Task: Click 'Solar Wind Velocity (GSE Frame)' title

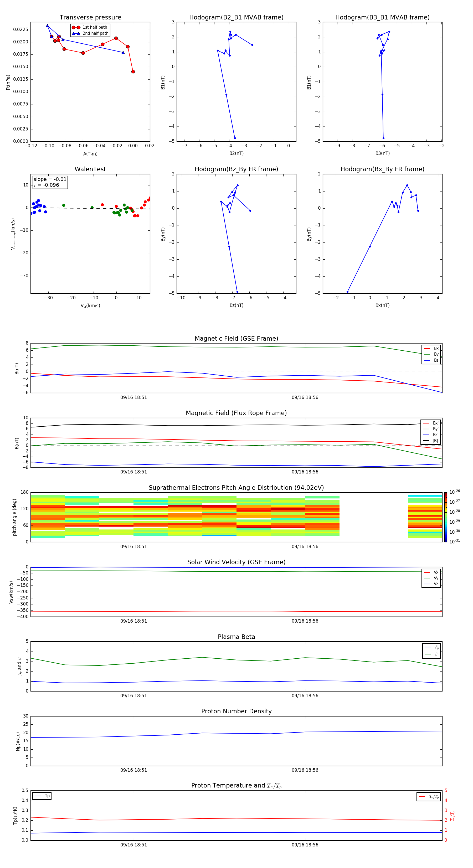Action: coord(236,562)
